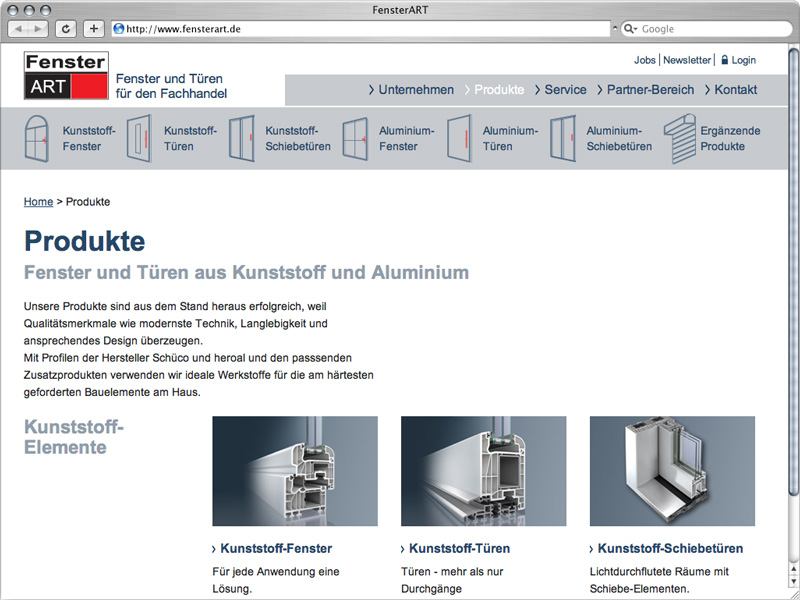Click the arched Kunststoff-Fenster window icon
800x600 pixels.
pyautogui.click(x=36, y=138)
